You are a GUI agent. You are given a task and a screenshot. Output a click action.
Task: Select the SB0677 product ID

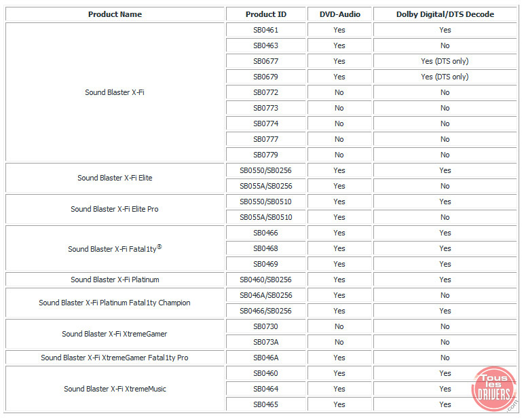click(265, 61)
